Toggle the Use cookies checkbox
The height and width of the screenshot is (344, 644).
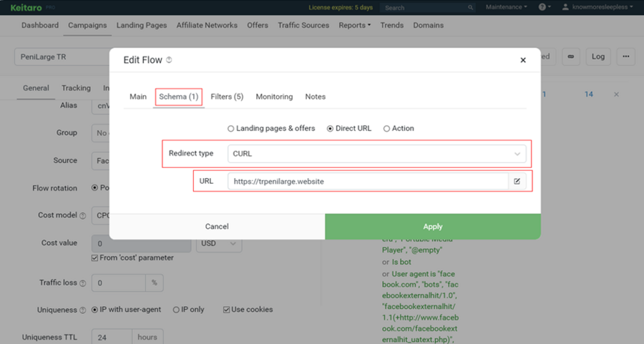pyautogui.click(x=226, y=310)
